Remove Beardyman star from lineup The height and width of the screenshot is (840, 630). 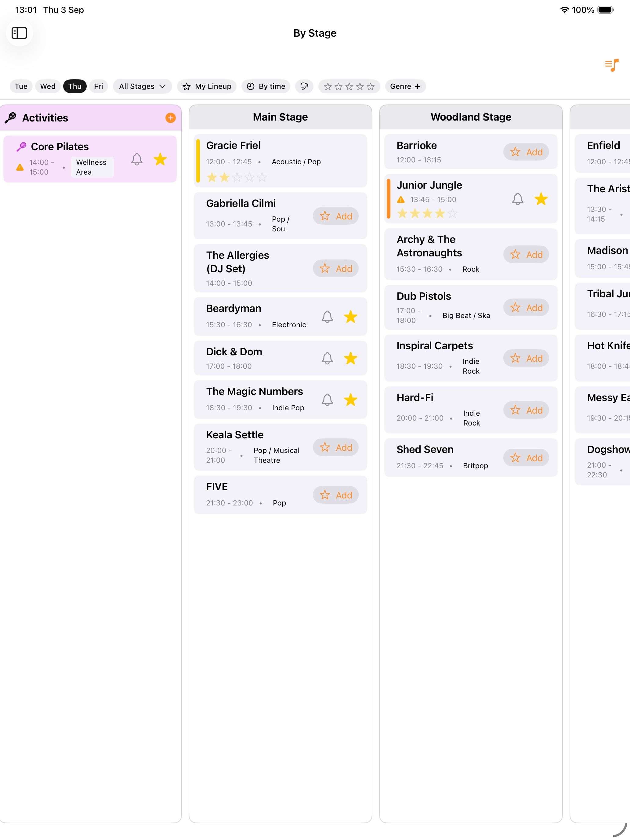(350, 317)
